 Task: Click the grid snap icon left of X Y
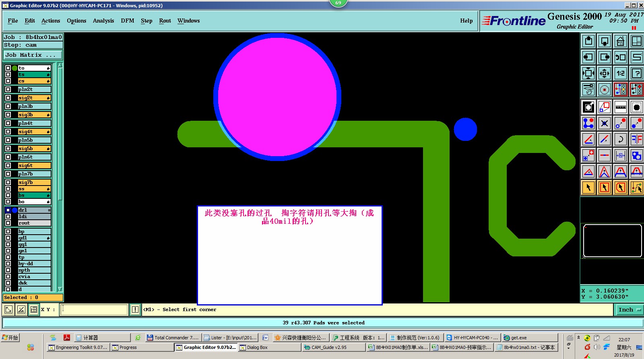(34, 309)
